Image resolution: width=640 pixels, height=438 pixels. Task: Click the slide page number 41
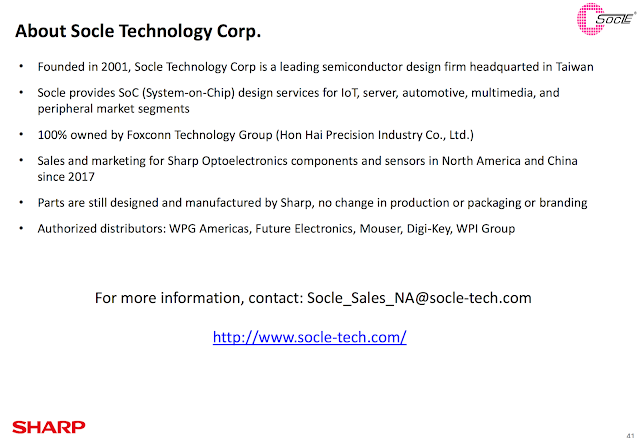[x=631, y=435]
